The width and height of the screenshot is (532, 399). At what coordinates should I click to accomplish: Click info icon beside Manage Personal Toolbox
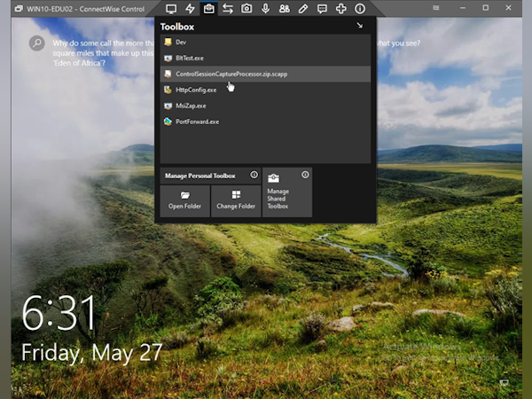pos(254,175)
